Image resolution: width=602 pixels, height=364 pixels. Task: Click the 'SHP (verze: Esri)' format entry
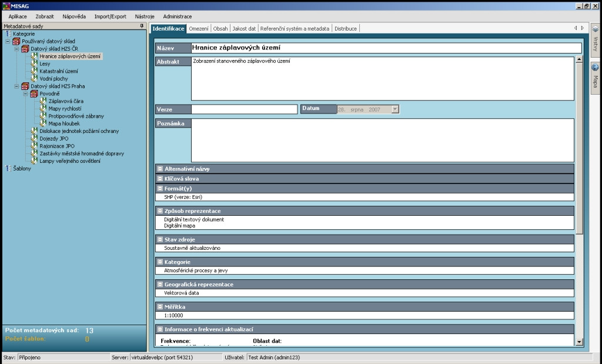[x=183, y=197]
